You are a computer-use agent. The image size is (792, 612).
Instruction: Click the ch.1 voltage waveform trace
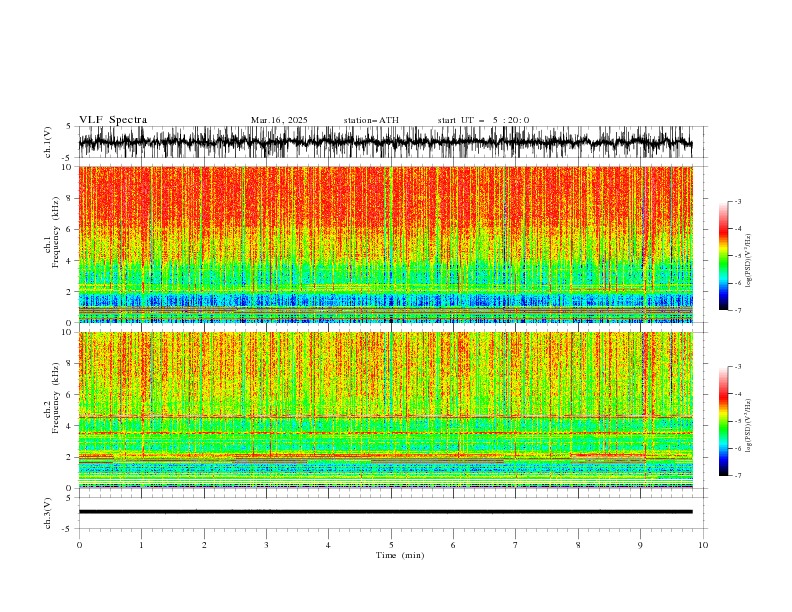click(385, 142)
